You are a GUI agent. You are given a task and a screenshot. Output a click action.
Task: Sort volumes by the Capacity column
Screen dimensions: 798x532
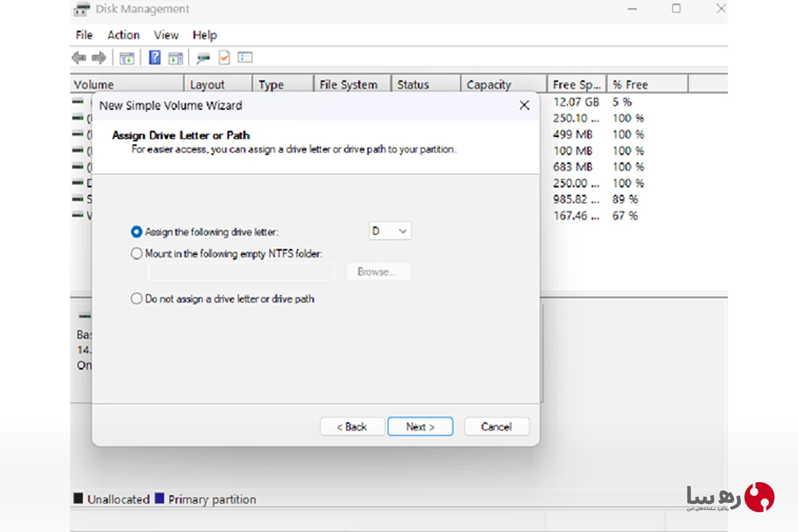(504, 84)
